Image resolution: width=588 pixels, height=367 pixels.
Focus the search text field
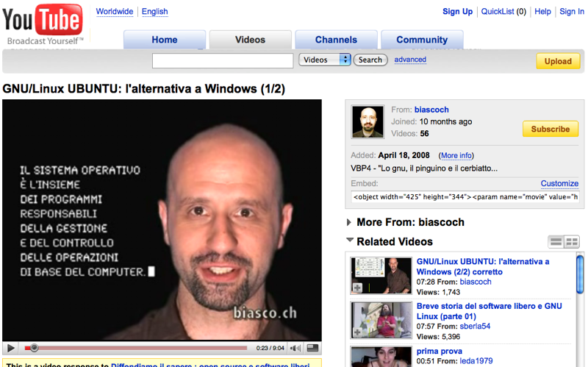[x=223, y=60]
